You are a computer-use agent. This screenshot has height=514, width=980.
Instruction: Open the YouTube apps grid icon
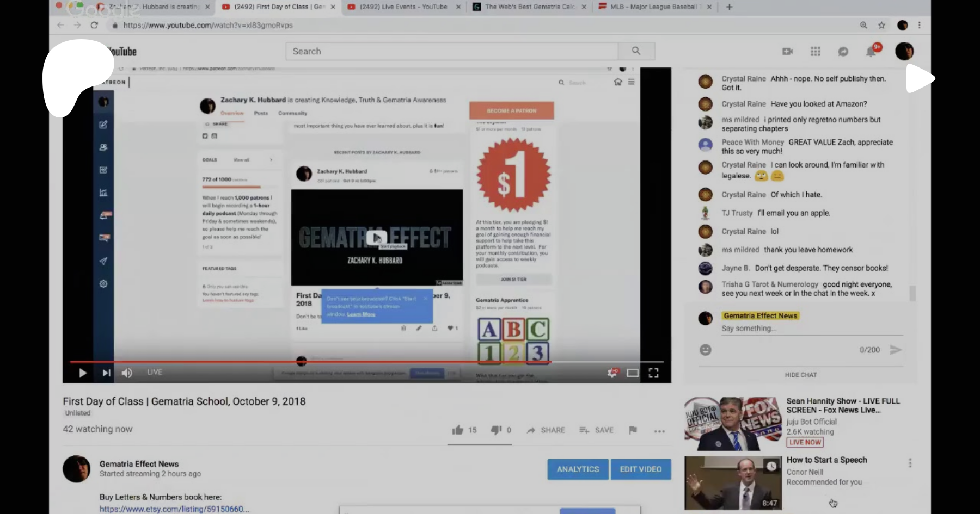[x=815, y=51]
